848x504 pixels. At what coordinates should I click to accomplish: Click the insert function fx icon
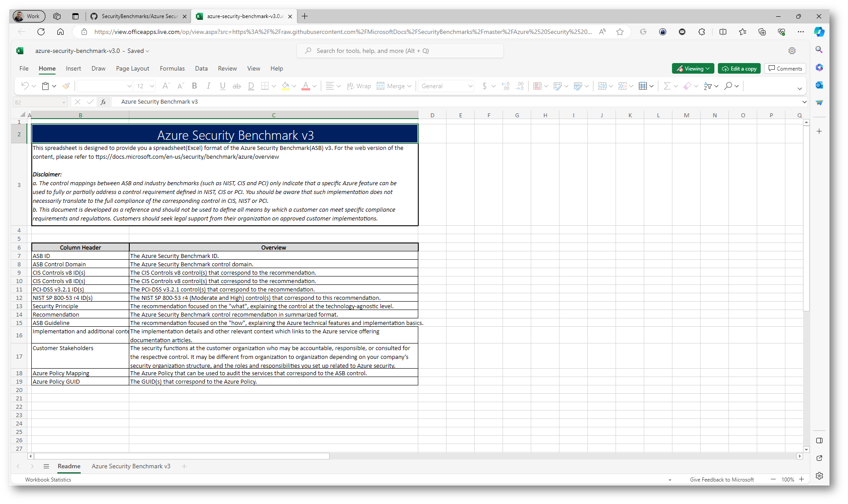pyautogui.click(x=103, y=102)
